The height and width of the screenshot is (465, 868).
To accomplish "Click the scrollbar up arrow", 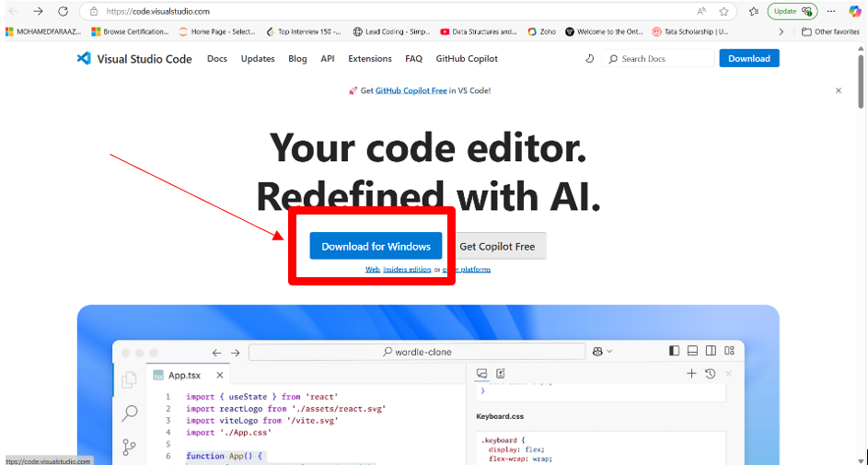I will tap(861, 48).
